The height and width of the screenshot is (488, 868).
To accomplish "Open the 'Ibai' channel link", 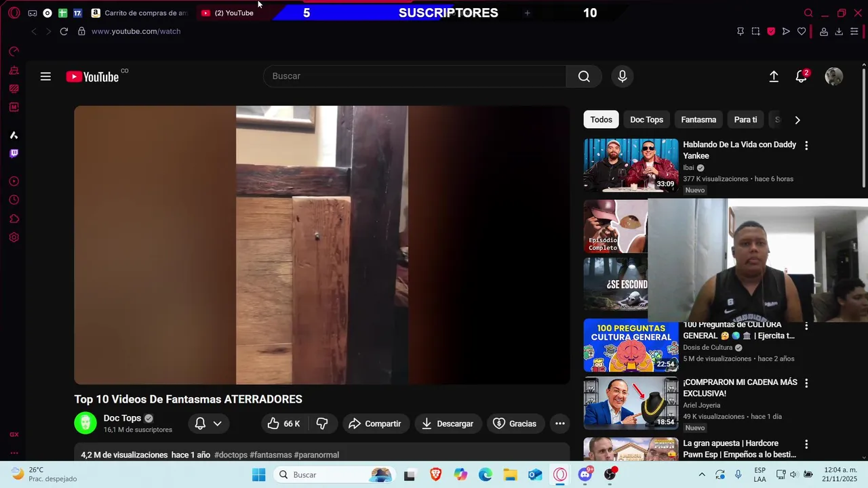I will click(x=688, y=167).
